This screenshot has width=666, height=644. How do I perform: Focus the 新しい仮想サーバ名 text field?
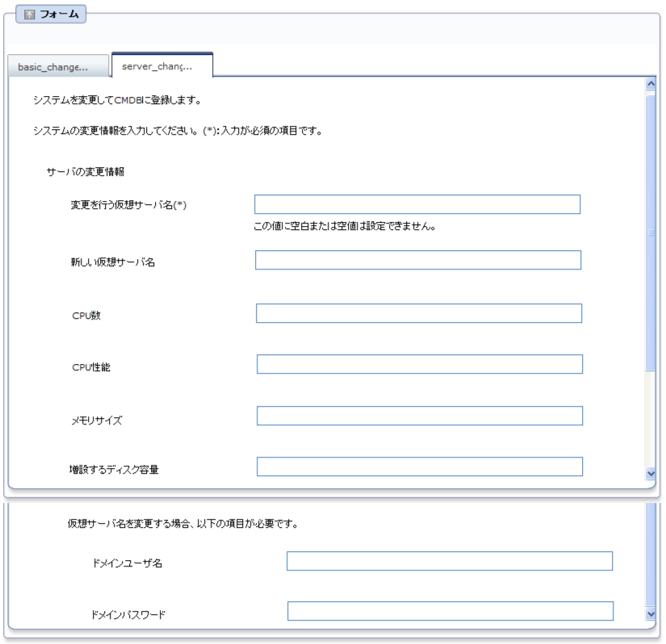[x=418, y=260]
